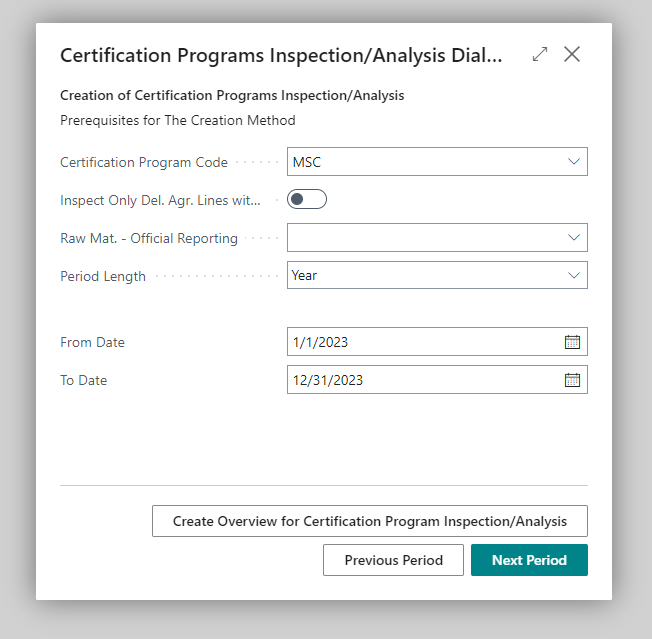Close the Certification Programs dialog
This screenshot has height=639, width=652.
[x=572, y=55]
